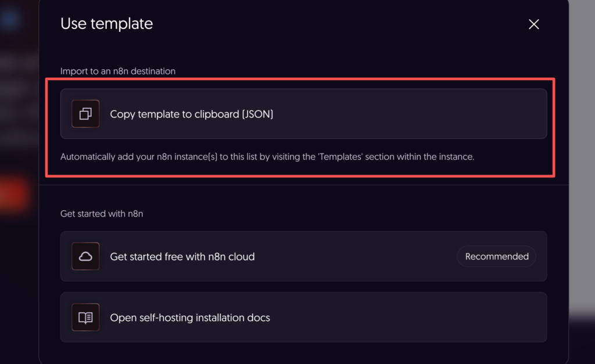Open self-hosting installation docs link text
The height and width of the screenshot is (364, 595).
pos(190,318)
